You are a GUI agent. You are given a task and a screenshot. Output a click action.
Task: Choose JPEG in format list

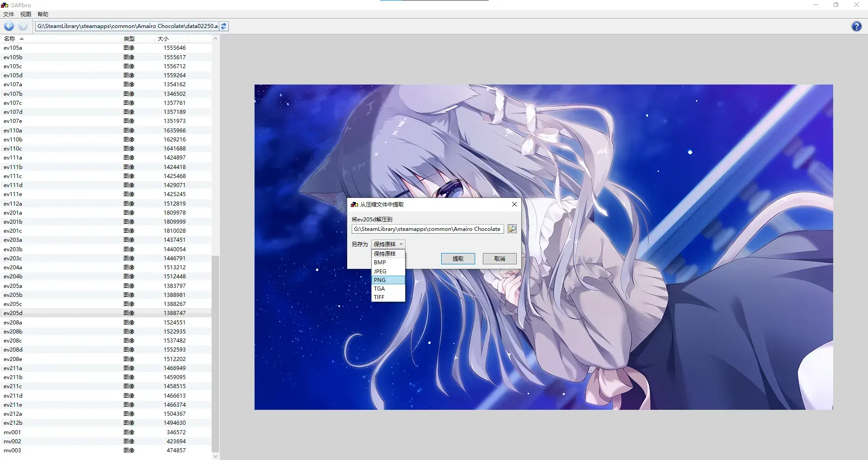pos(388,271)
